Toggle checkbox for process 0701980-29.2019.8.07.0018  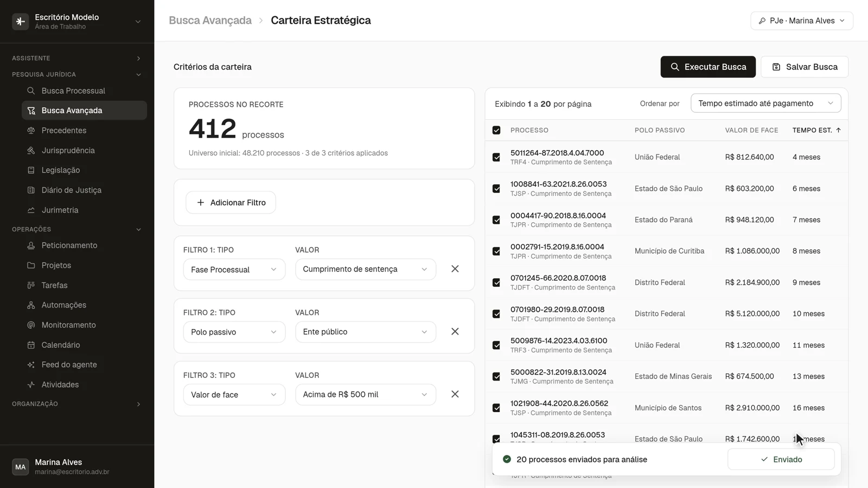496,314
